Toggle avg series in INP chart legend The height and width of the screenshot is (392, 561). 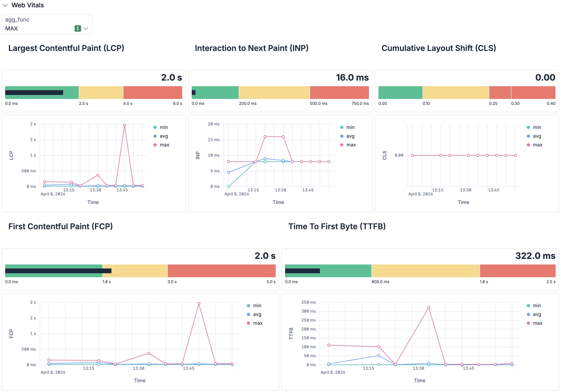[347, 136]
